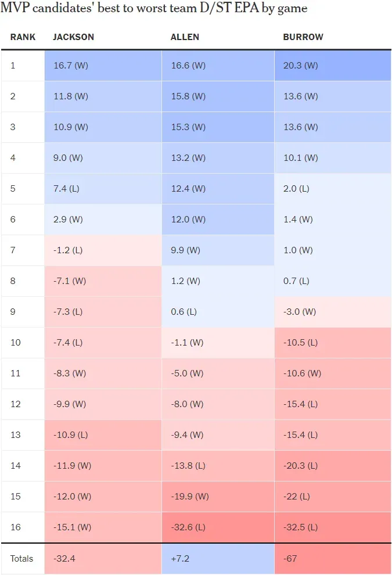Click Burrow's 20.3 (W) cell
This screenshot has width=392, height=575.
coord(301,66)
